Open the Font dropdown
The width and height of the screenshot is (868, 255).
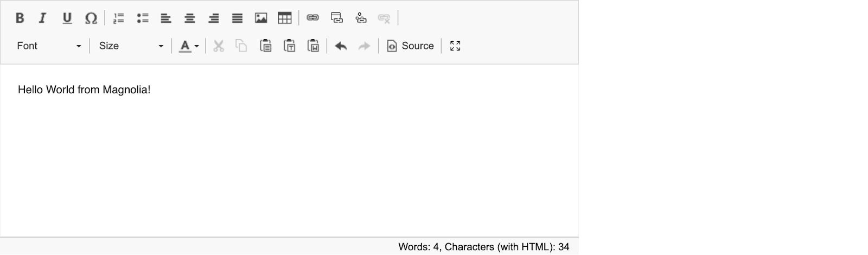coord(49,46)
